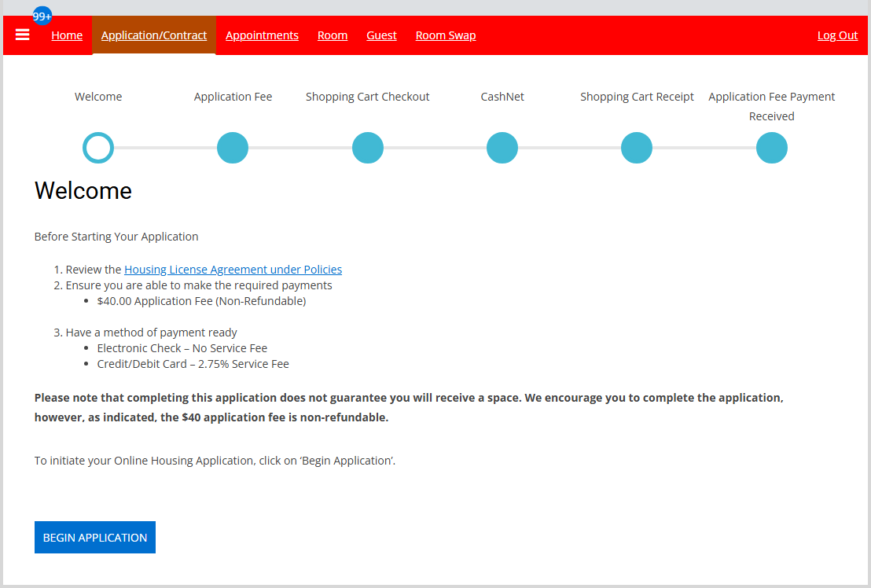
Task: Select Room Swap in navigation
Action: point(446,35)
